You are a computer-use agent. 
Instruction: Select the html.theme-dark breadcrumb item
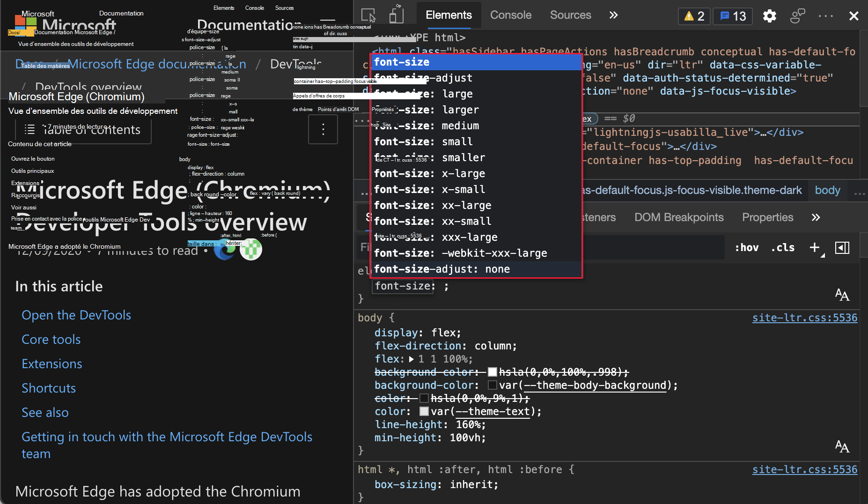tap(691, 190)
